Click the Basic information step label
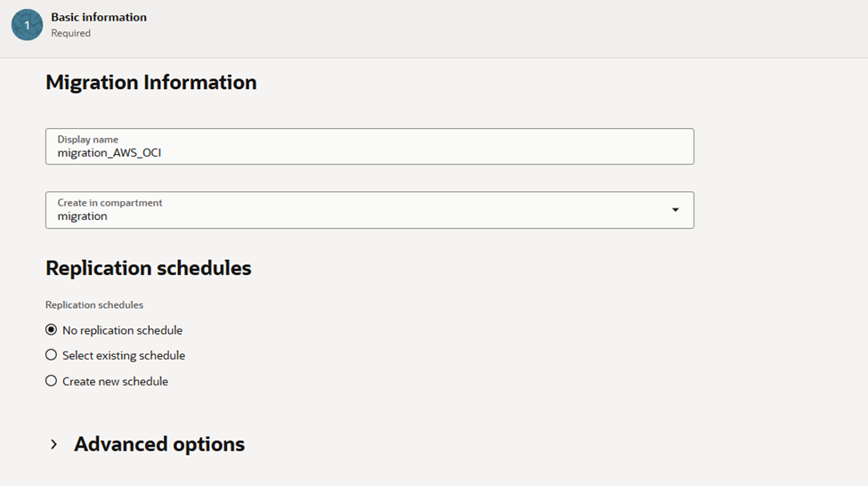868x486 pixels. point(99,17)
